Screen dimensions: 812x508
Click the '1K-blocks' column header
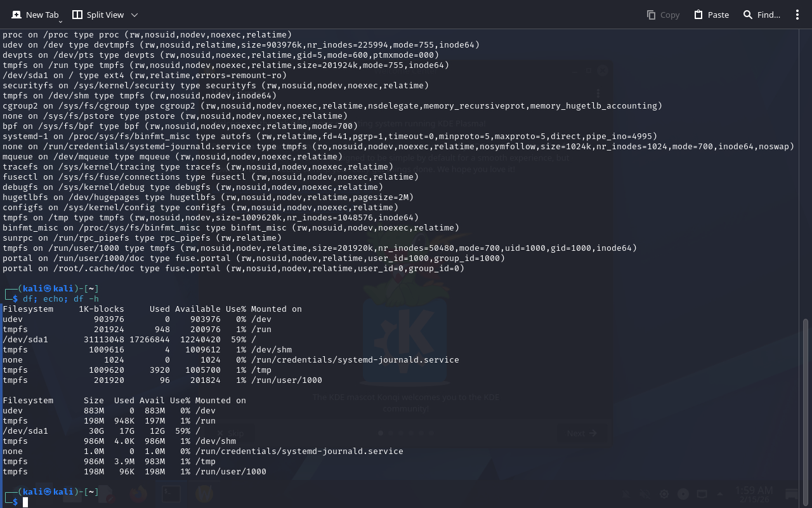(101, 309)
